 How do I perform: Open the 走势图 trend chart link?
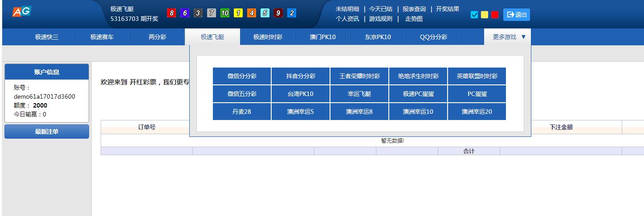click(x=413, y=19)
